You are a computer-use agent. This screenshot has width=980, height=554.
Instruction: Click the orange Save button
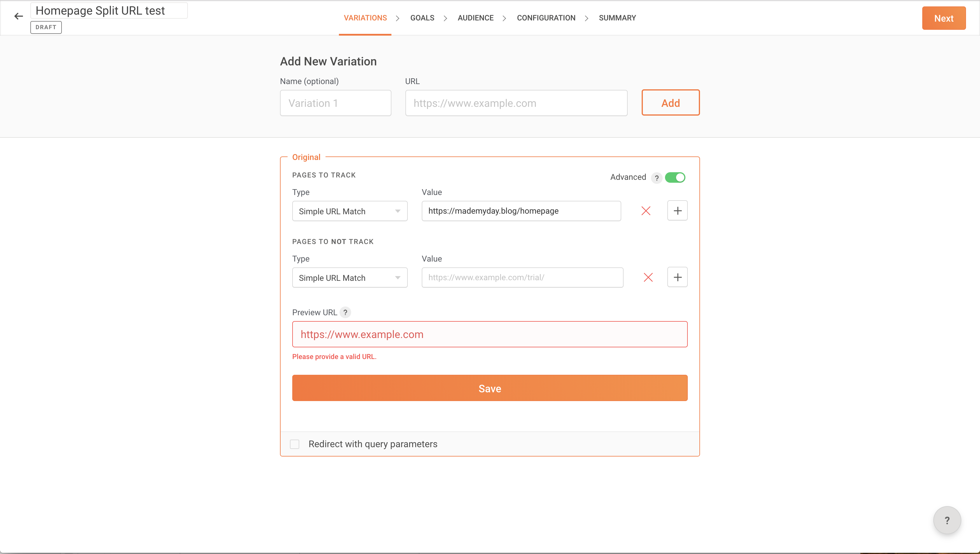coord(489,389)
